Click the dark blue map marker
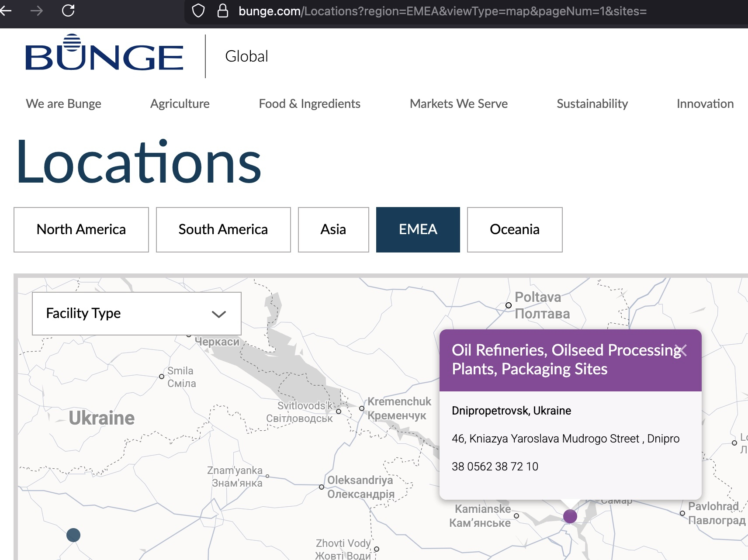 (x=73, y=535)
